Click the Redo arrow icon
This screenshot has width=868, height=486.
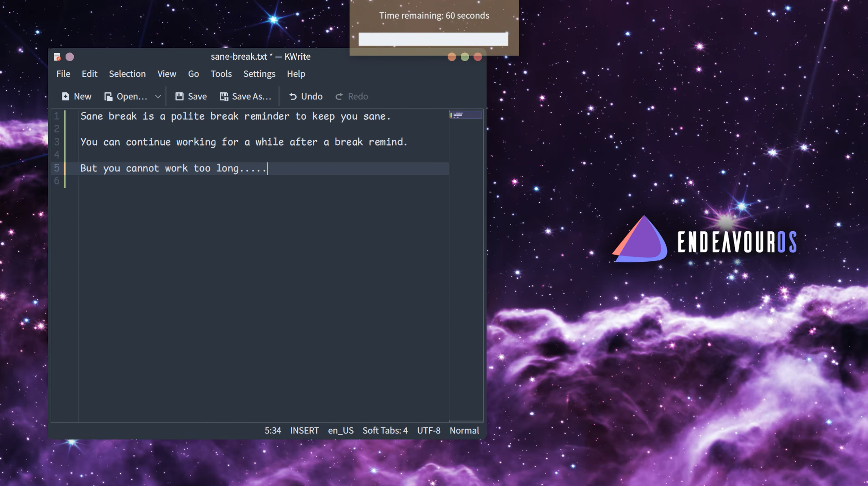(339, 96)
